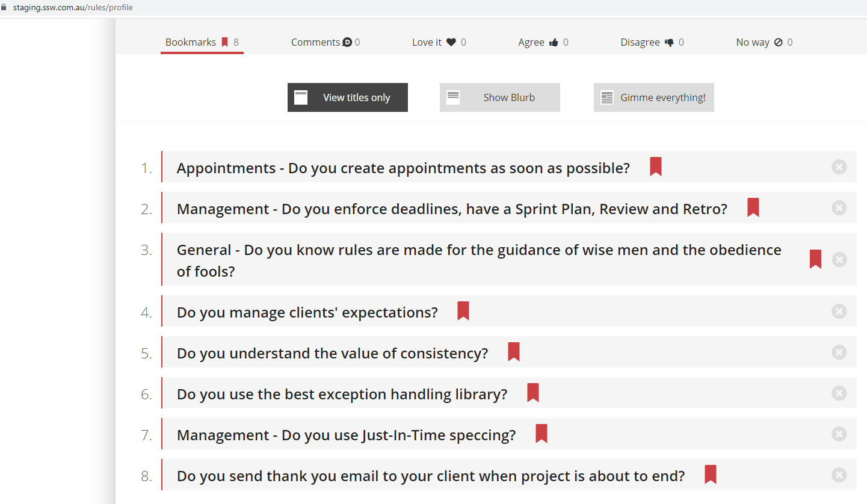Click bookmark icon beside Sprint Plan rule
Screen dimensions: 867x504
pyautogui.click(x=753, y=207)
